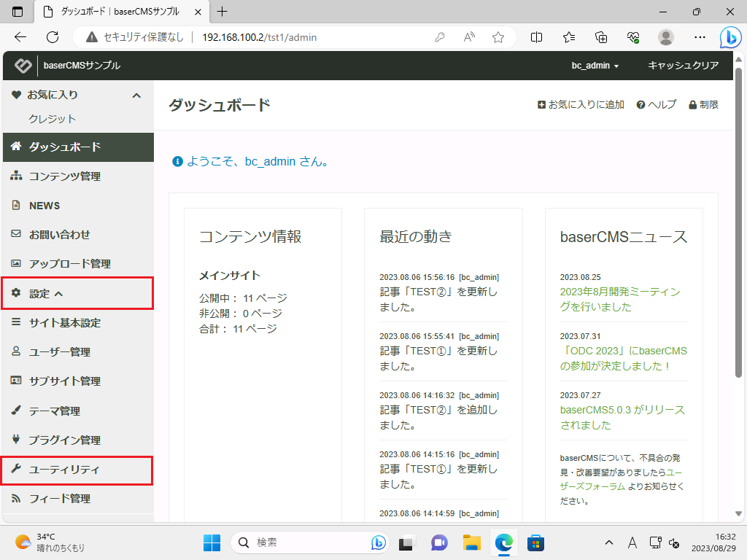Select コンテンツ管理 in the sidebar
Screen dimensions: 747x560
tap(64, 176)
